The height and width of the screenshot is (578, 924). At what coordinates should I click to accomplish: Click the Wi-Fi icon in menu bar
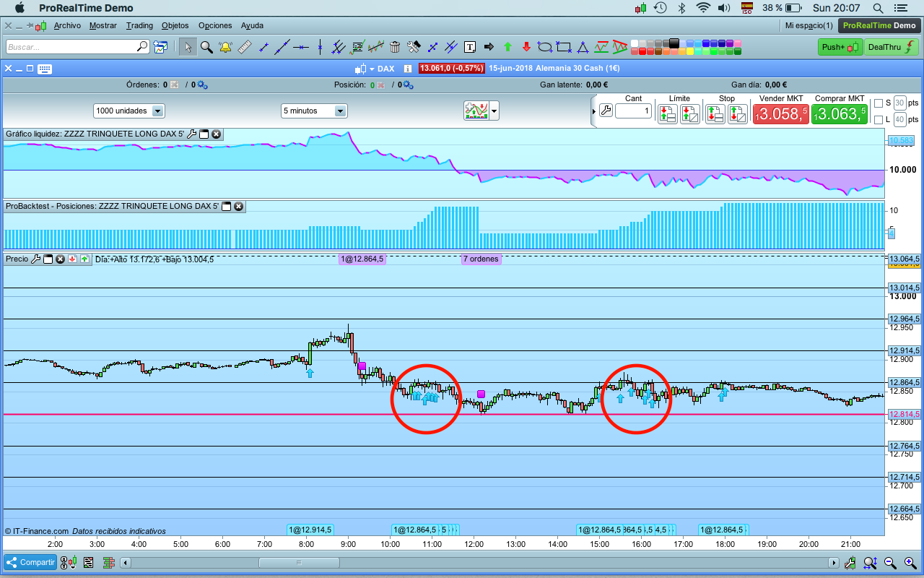[703, 8]
